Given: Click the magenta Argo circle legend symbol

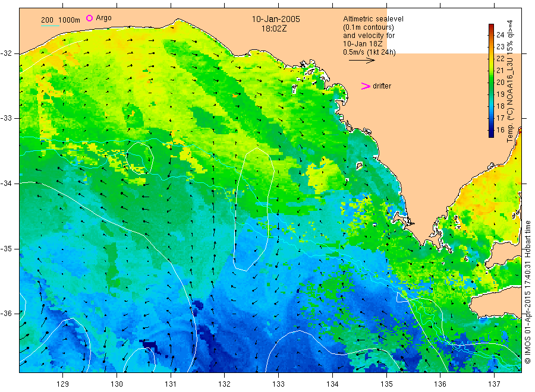Looking at the screenshot, I should [x=89, y=18].
